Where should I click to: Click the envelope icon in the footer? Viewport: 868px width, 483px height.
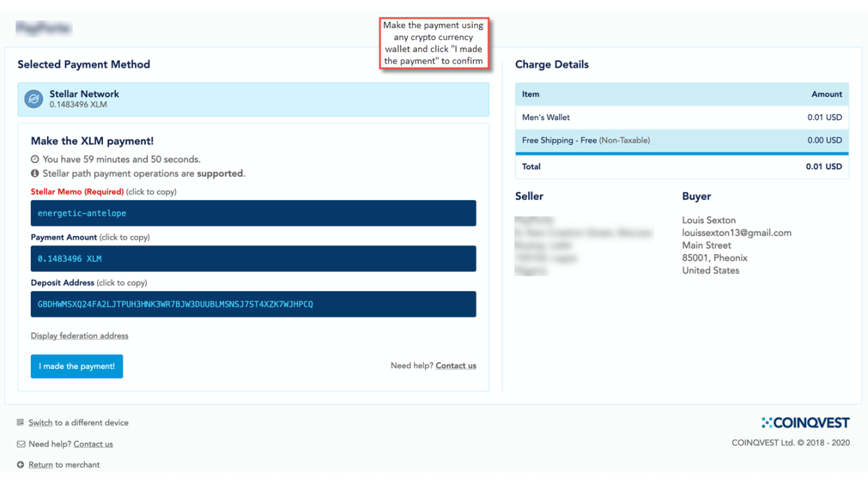(x=20, y=444)
